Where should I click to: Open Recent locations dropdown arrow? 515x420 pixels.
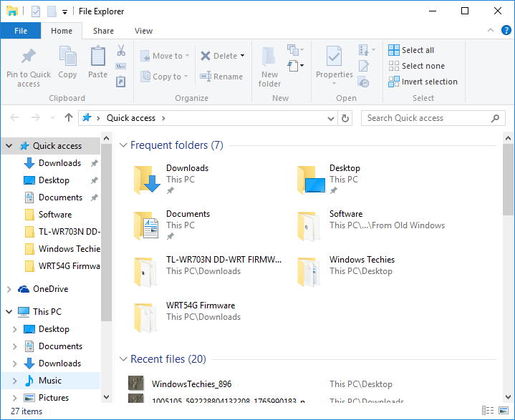(52, 117)
